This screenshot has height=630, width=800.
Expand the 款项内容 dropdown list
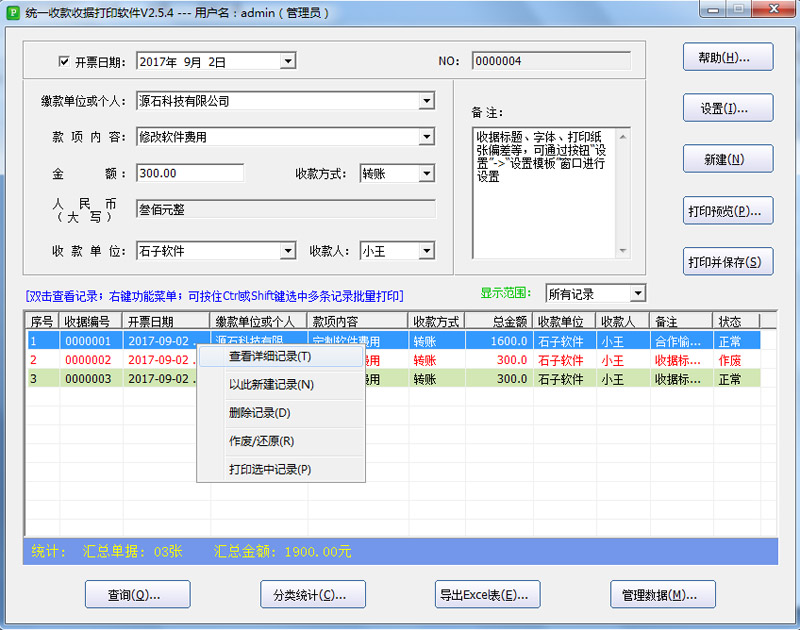pyautogui.click(x=426, y=137)
